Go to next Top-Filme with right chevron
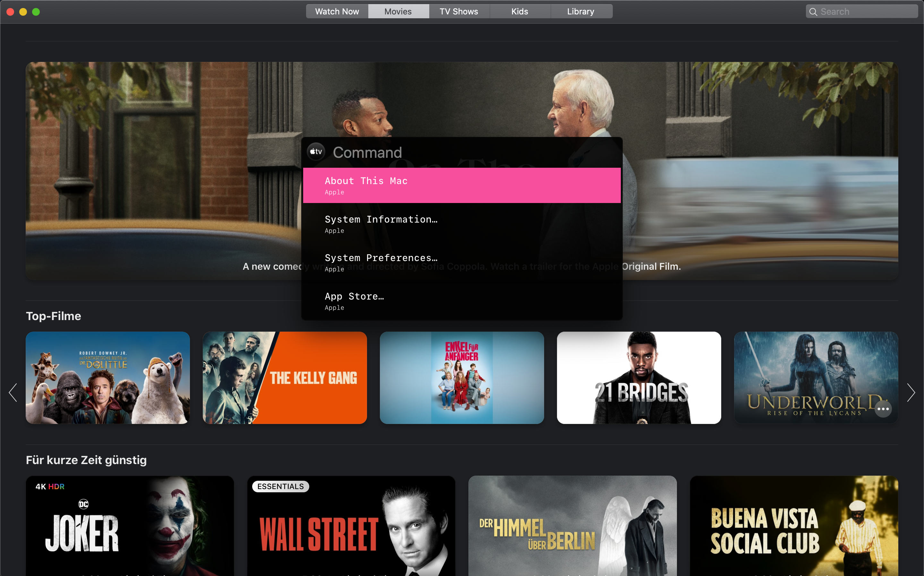This screenshot has width=924, height=576. [911, 392]
